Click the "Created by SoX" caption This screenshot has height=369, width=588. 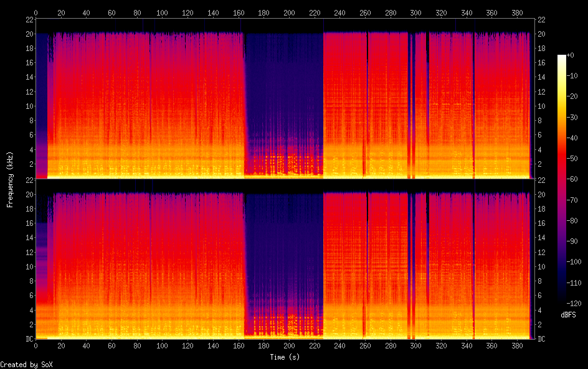click(x=26, y=365)
